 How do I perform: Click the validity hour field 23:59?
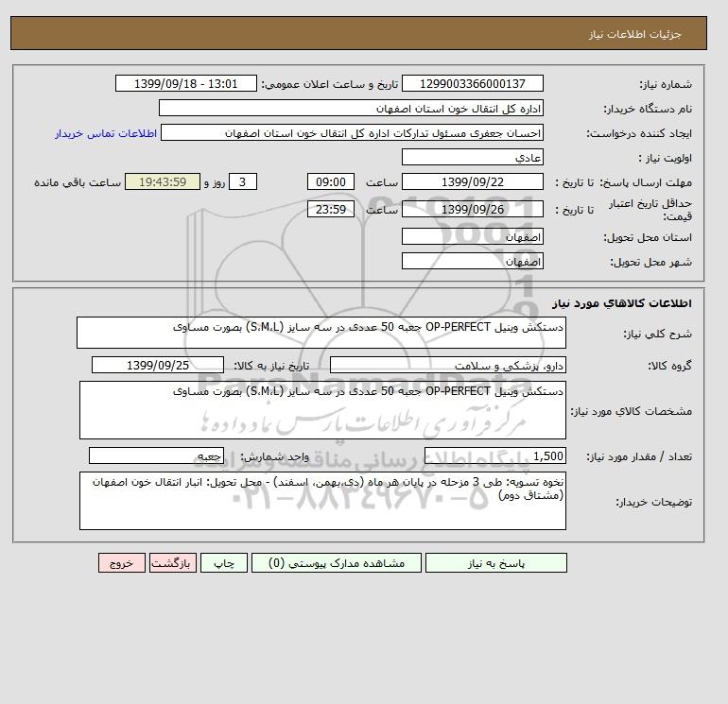[331, 209]
